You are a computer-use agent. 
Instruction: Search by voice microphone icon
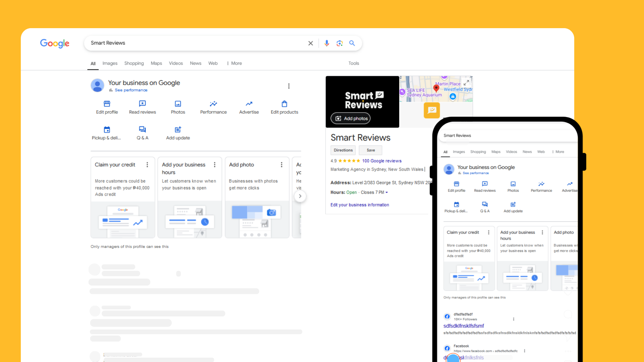(327, 43)
